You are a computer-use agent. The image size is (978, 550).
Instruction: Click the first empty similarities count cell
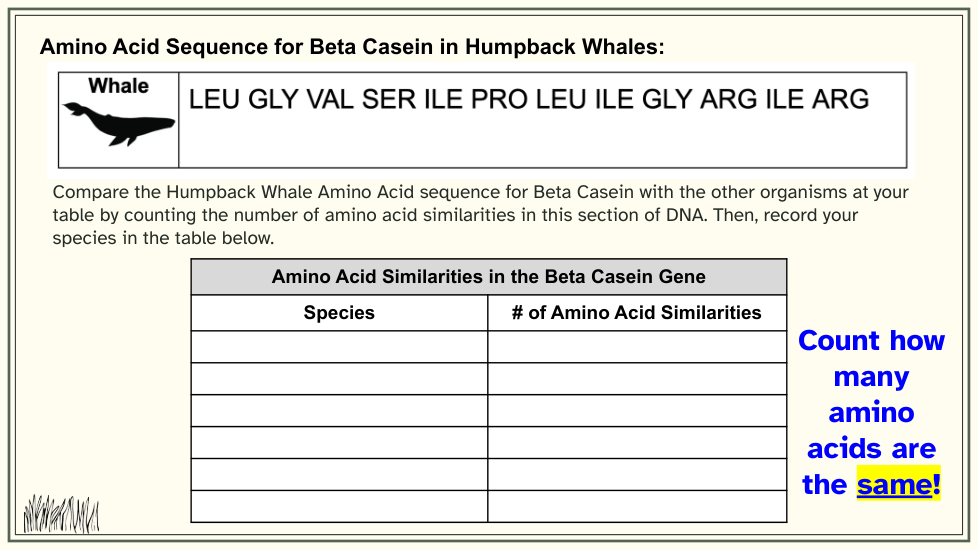(637, 347)
